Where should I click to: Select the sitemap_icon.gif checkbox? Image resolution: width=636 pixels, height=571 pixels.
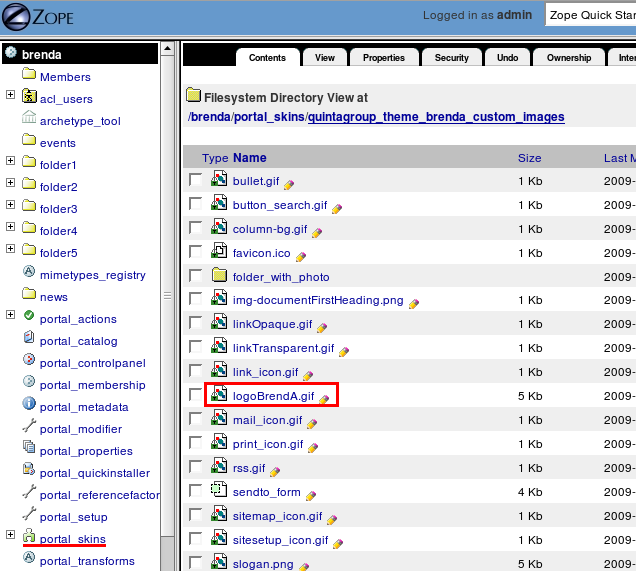pyautogui.click(x=196, y=514)
